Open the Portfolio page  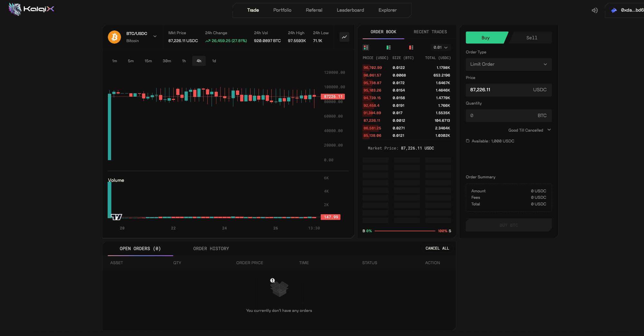[282, 10]
